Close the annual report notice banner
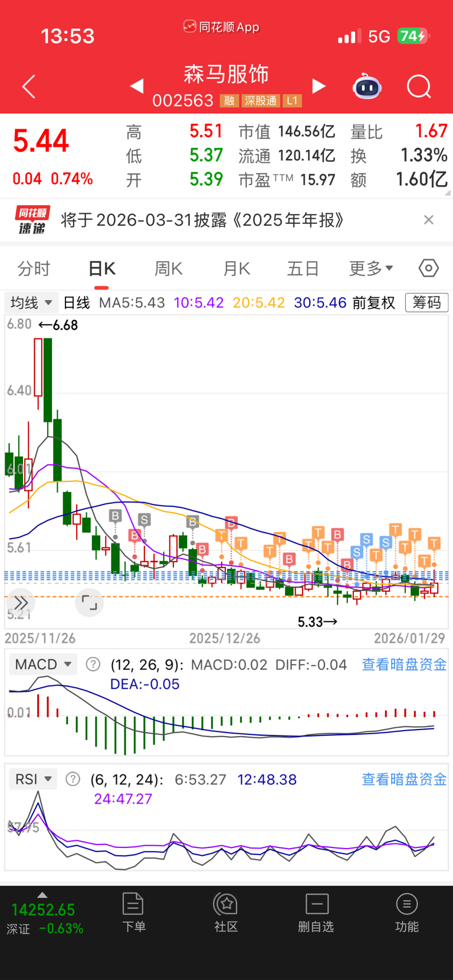Screen dimensions: 453x980 coord(429,220)
